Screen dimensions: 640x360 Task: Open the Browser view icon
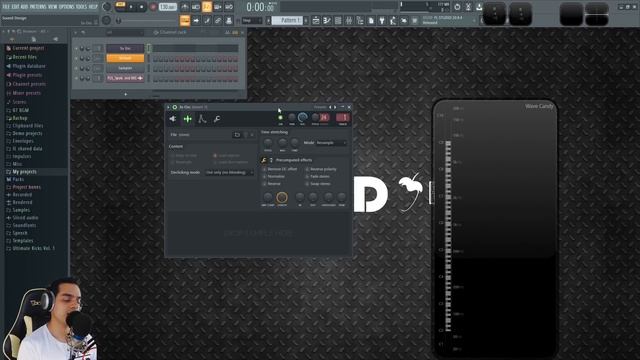coord(360,20)
